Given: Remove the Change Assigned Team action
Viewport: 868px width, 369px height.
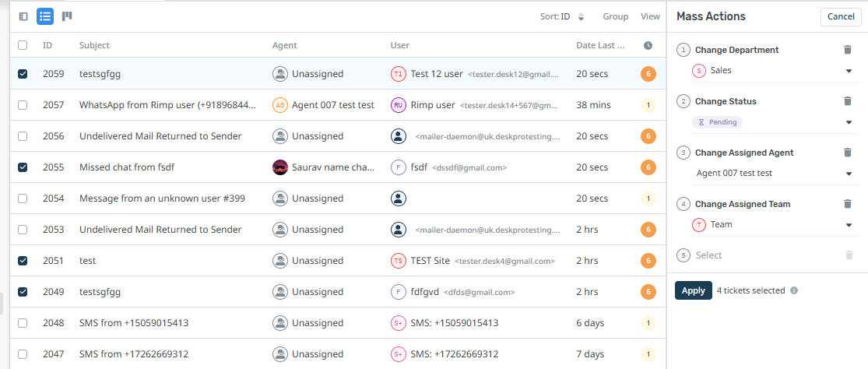Looking at the screenshot, I should 848,204.
